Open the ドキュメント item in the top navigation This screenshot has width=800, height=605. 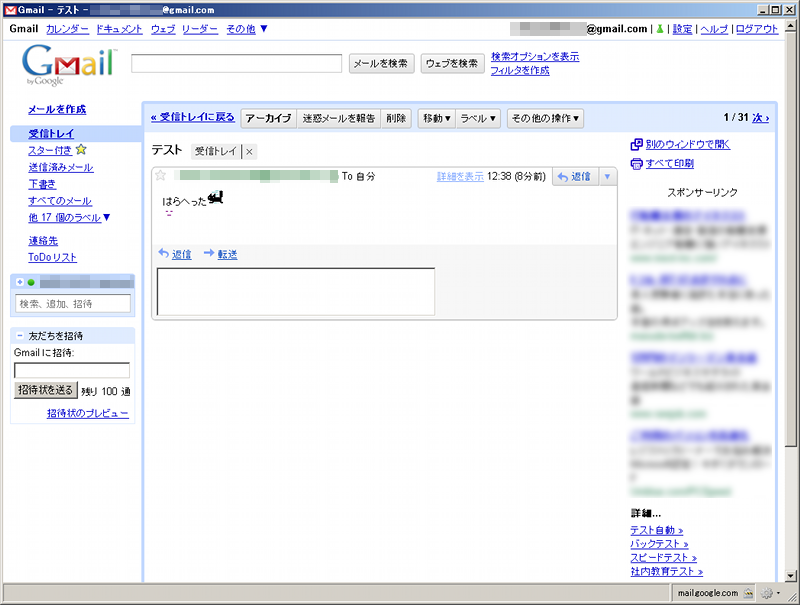[119, 30]
